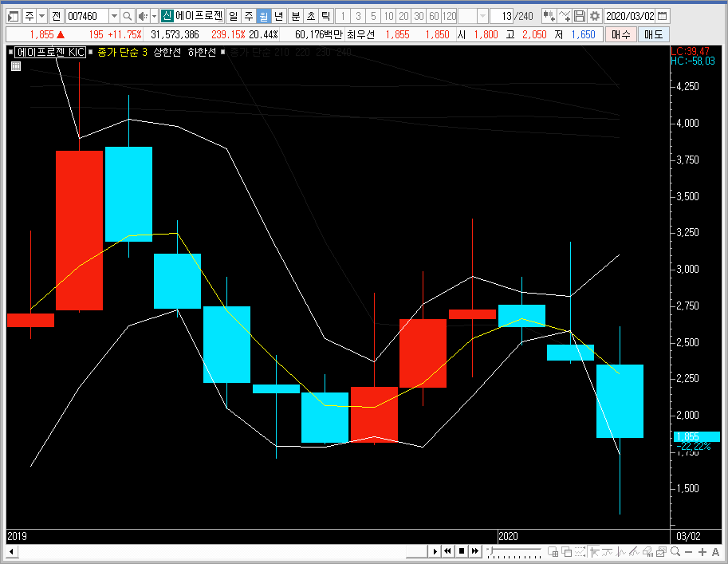Image resolution: width=728 pixels, height=564 pixels.
Task: Select the 초 second period tab
Action: point(311,17)
